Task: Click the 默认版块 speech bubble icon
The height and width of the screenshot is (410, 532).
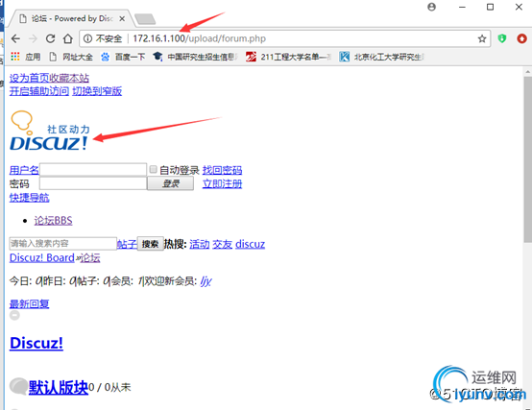Action: (18, 386)
